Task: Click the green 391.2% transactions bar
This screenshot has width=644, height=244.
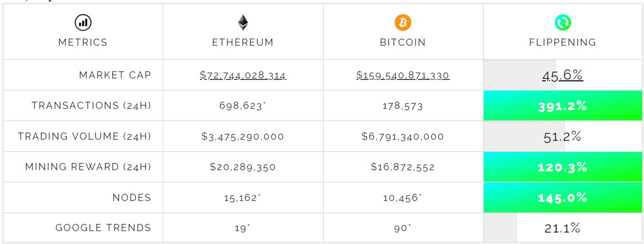Action: [563, 106]
